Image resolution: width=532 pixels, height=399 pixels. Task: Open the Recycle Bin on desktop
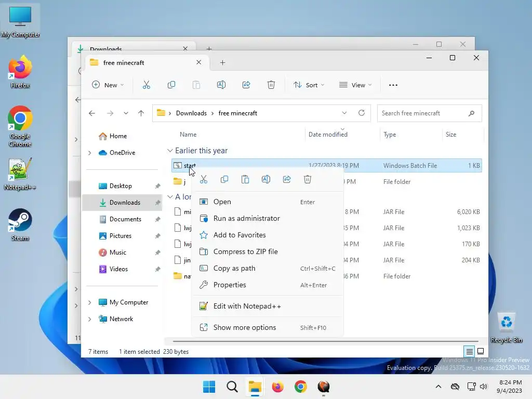click(507, 328)
